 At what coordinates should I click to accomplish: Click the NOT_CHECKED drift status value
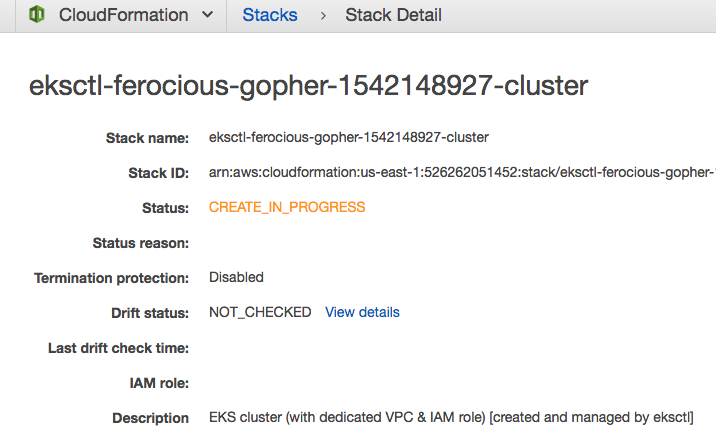click(x=260, y=312)
